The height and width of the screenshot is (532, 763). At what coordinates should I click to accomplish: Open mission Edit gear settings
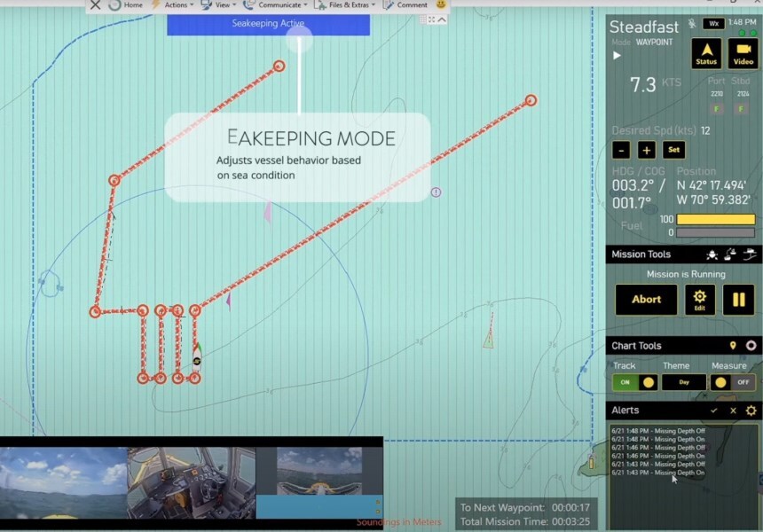point(699,300)
